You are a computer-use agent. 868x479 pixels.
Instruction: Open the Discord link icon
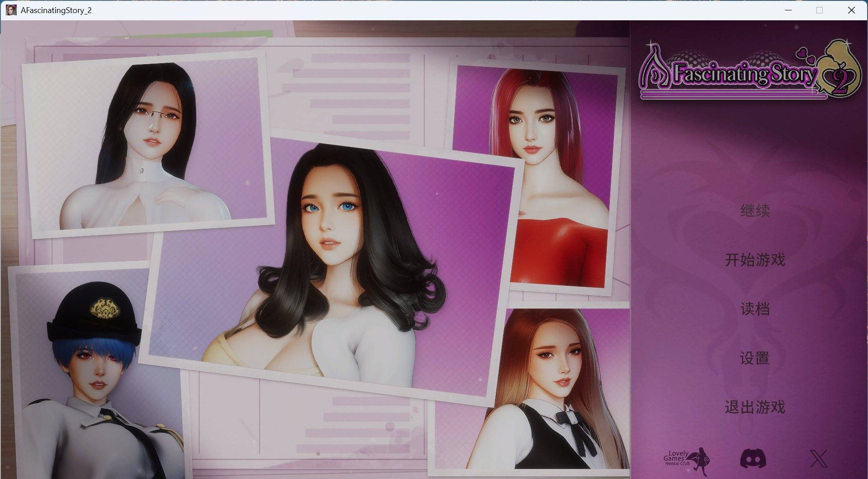pyautogui.click(x=753, y=459)
